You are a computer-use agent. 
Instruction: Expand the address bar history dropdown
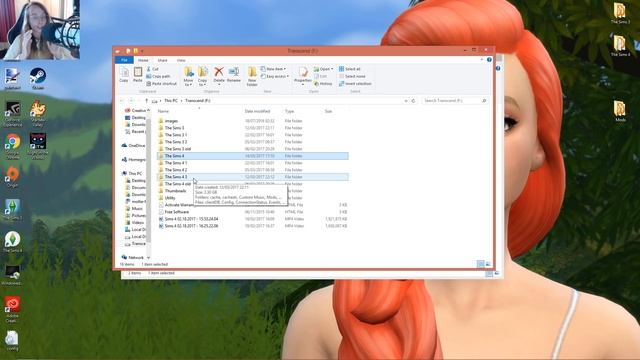[x=406, y=100]
